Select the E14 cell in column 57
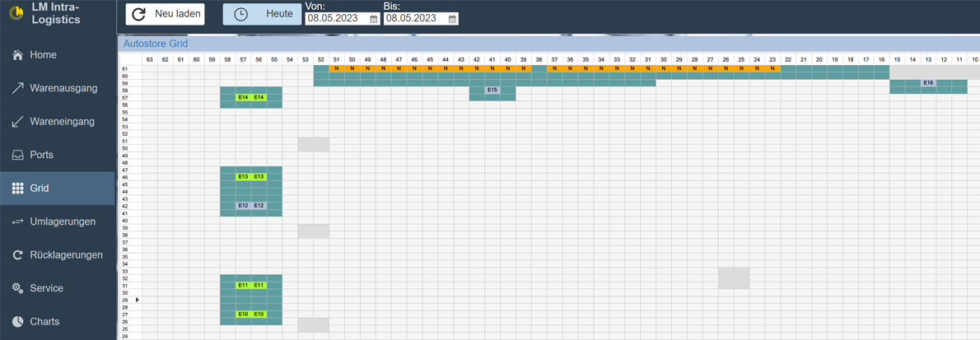The height and width of the screenshot is (340, 980). 243,97
